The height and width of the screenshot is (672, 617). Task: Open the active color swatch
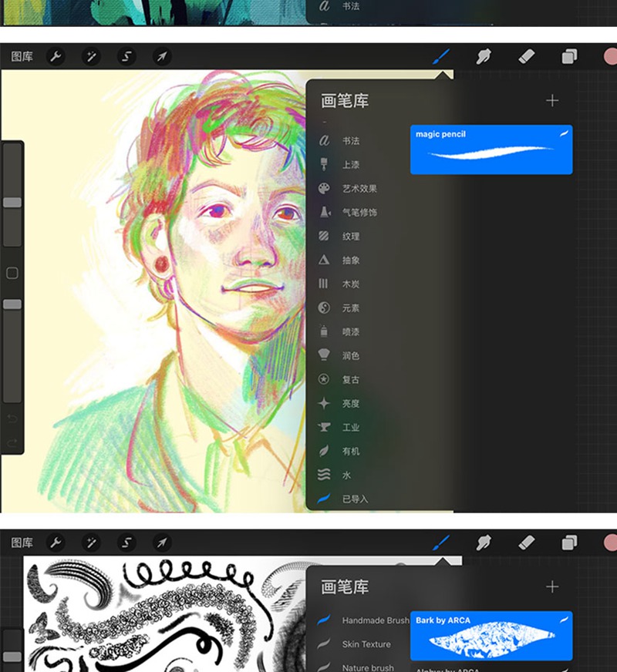click(610, 55)
